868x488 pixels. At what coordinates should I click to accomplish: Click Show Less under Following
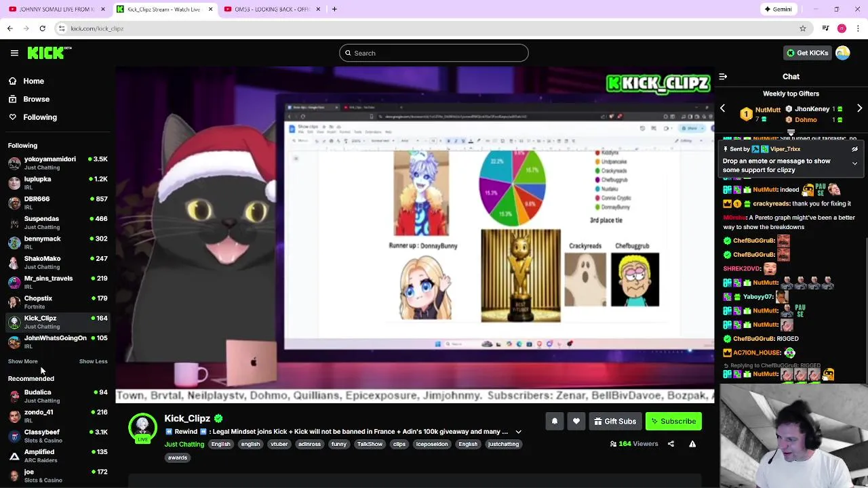(x=93, y=361)
